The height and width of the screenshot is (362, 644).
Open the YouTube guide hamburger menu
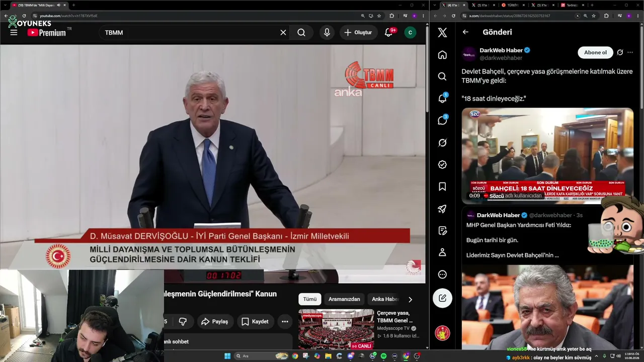point(14,33)
